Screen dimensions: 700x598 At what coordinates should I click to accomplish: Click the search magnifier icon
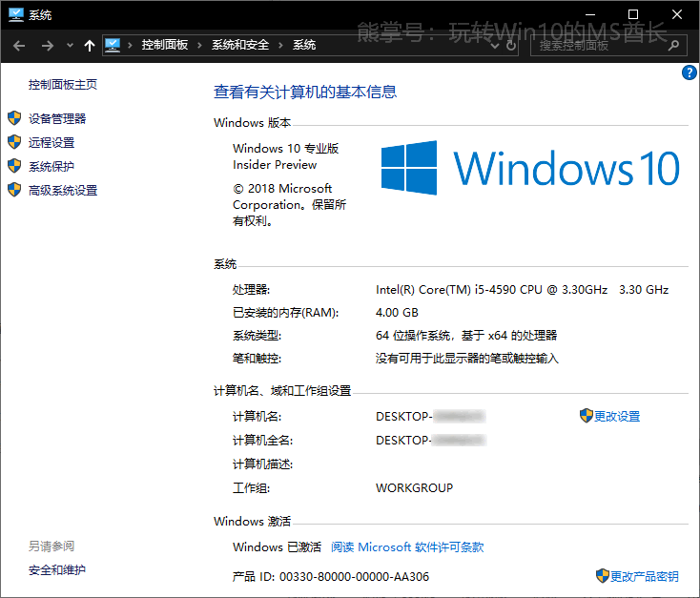[x=673, y=45]
